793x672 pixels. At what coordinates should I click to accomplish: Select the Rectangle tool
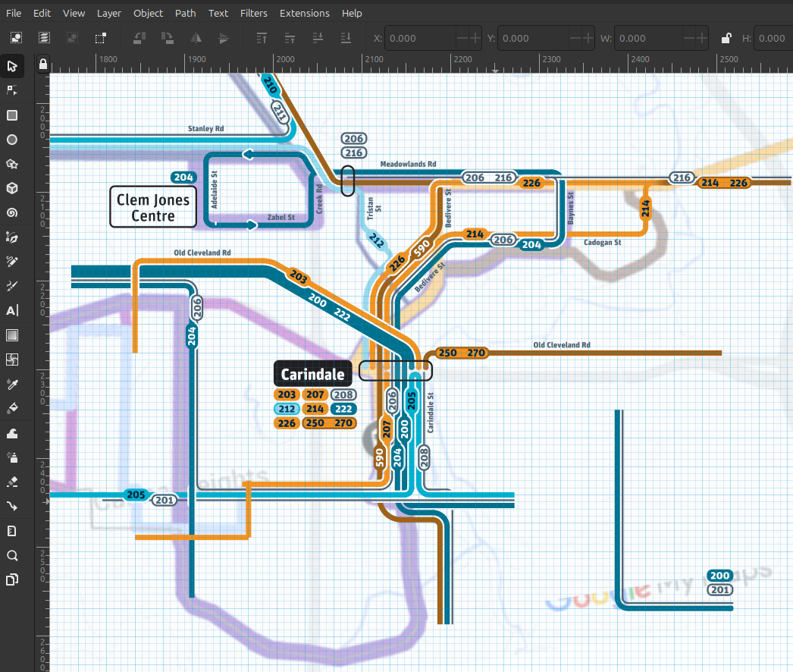pos(12,115)
